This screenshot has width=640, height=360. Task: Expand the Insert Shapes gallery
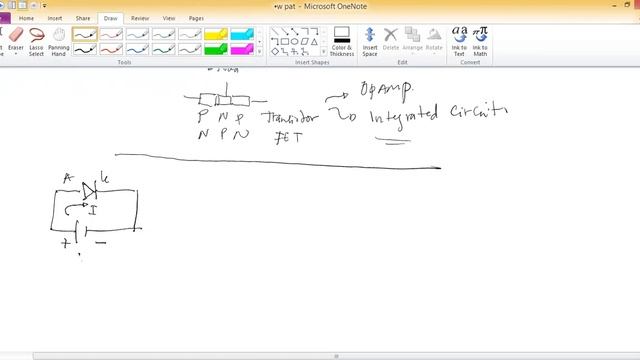(x=324, y=51)
